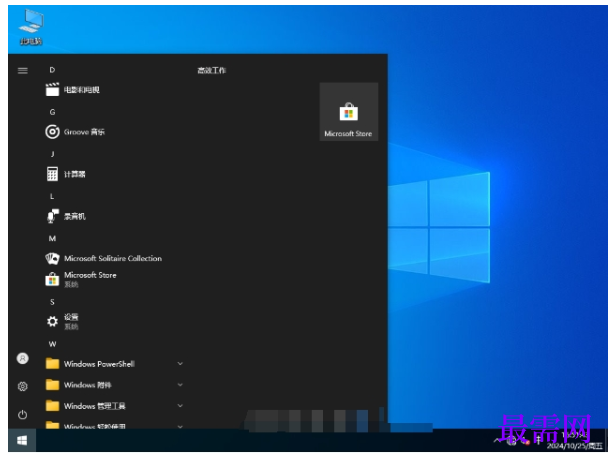This screenshot has width=610, height=460.
Task: Click the Power button icon
Action: click(x=23, y=414)
